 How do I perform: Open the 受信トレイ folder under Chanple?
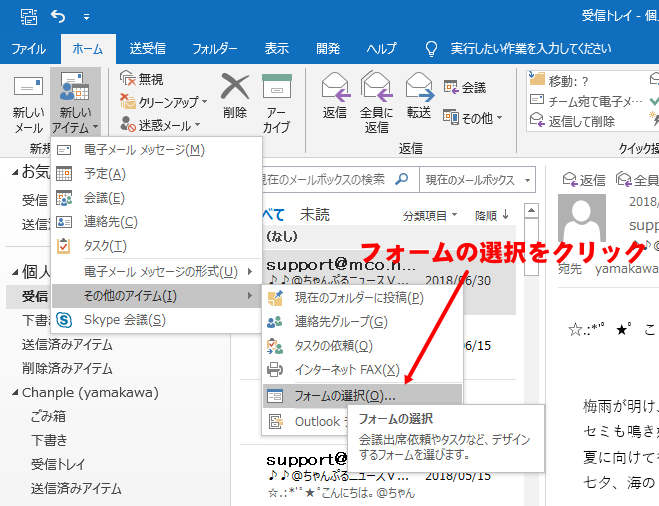coord(58,465)
